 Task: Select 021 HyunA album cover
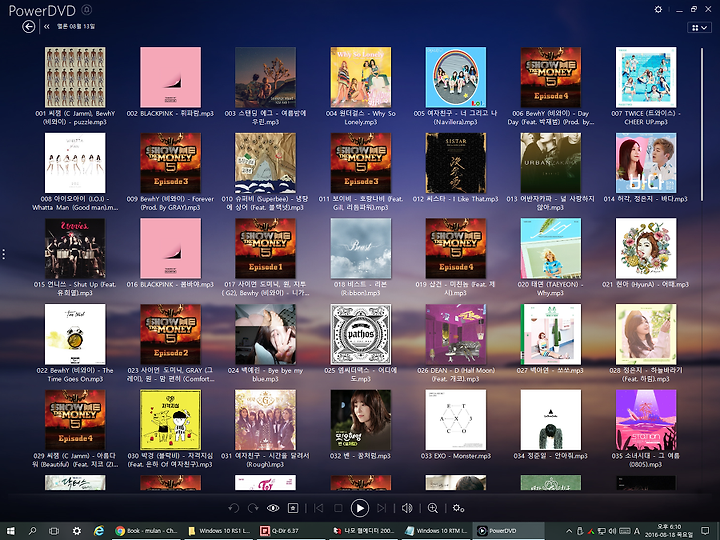click(x=646, y=248)
